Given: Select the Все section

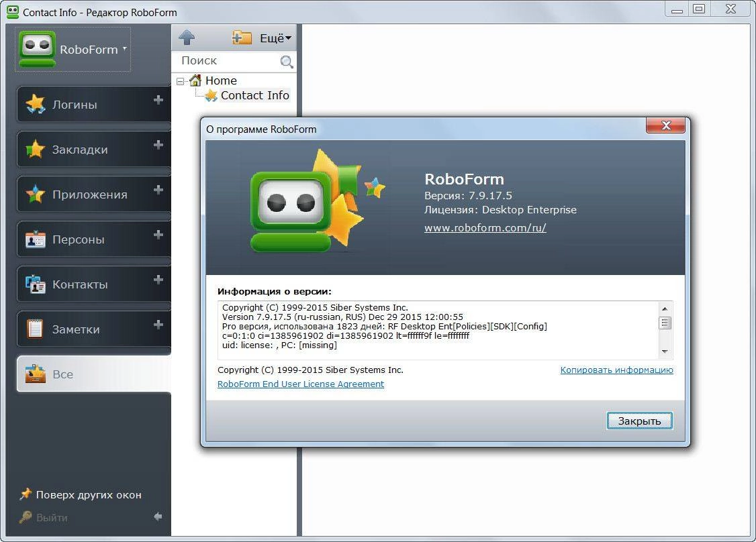Looking at the screenshot, I should click(x=93, y=374).
